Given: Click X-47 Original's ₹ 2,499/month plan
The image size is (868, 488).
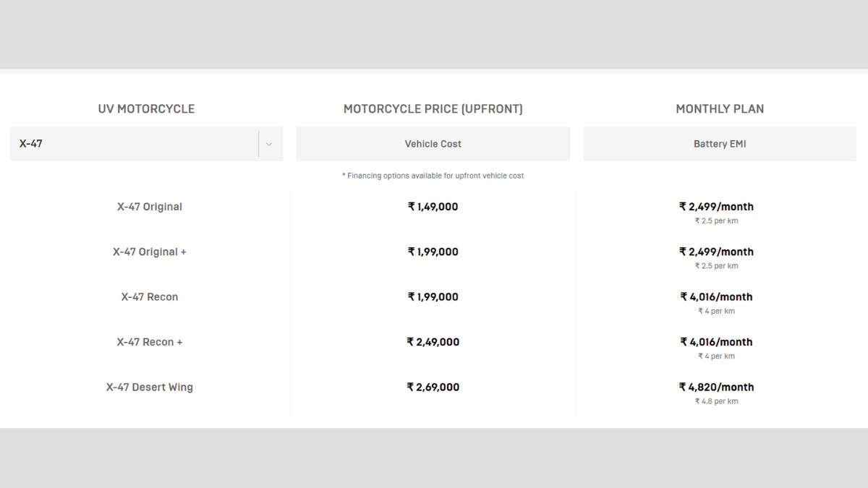Looking at the screenshot, I should click(x=716, y=207).
